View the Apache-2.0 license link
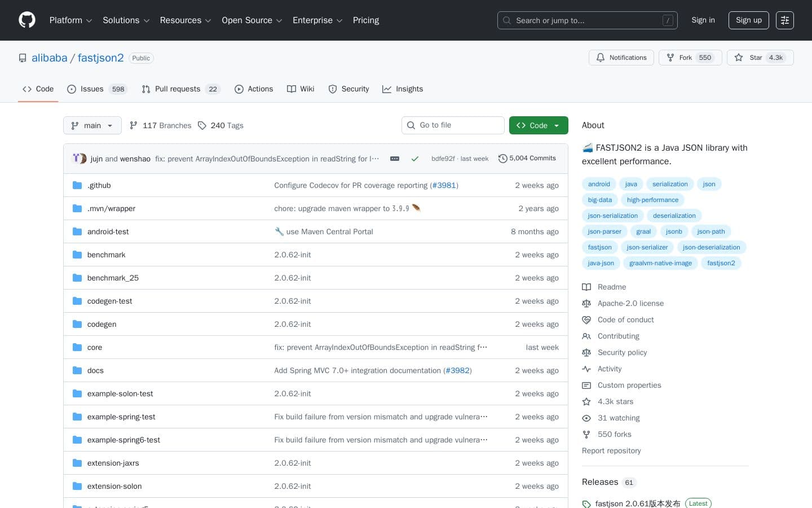The height and width of the screenshot is (508, 812). pyautogui.click(x=630, y=303)
